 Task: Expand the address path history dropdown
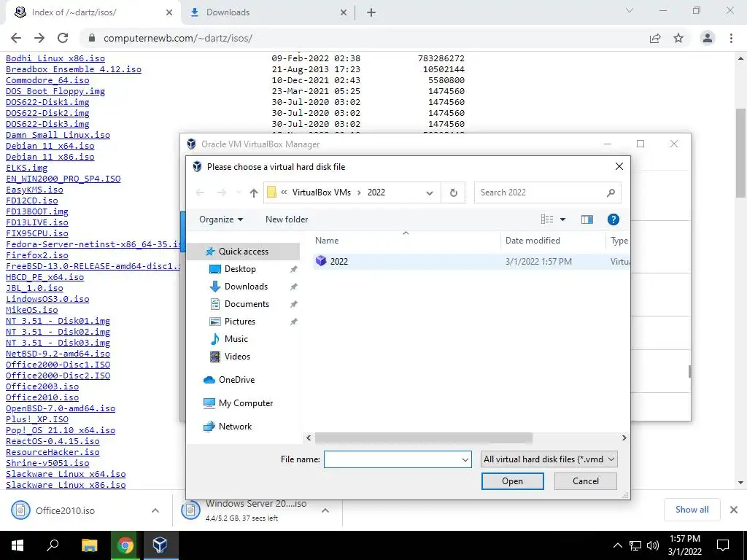429,192
